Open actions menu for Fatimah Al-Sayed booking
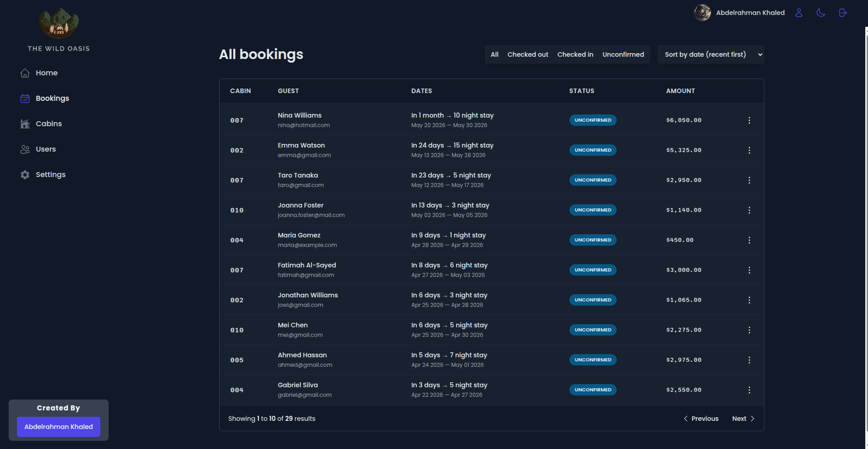The height and width of the screenshot is (449, 868). (749, 270)
